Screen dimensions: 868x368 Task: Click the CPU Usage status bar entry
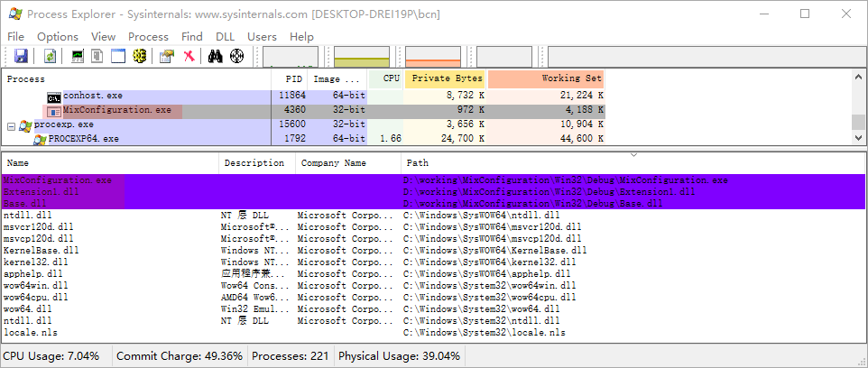tap(51, 356)
